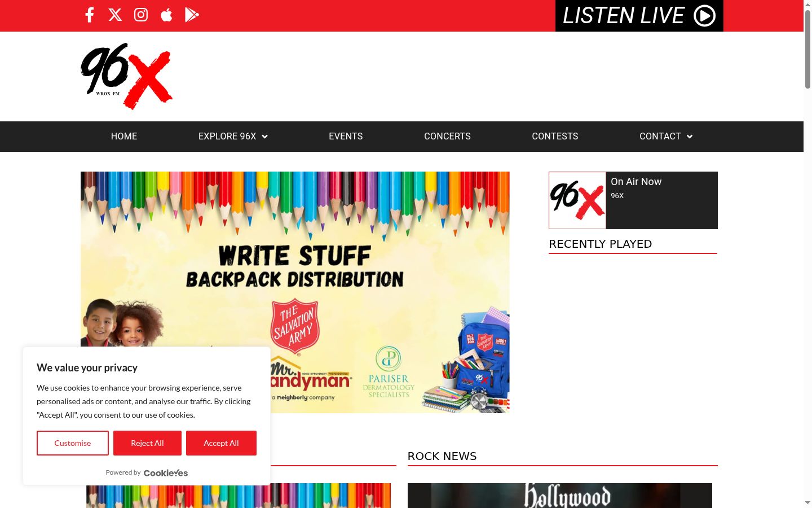Click the Hollywood rock news thumbnail

point(560,496)
